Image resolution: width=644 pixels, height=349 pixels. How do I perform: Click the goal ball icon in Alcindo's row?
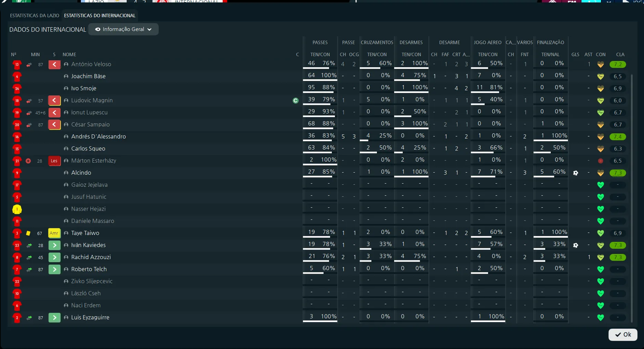576,173
